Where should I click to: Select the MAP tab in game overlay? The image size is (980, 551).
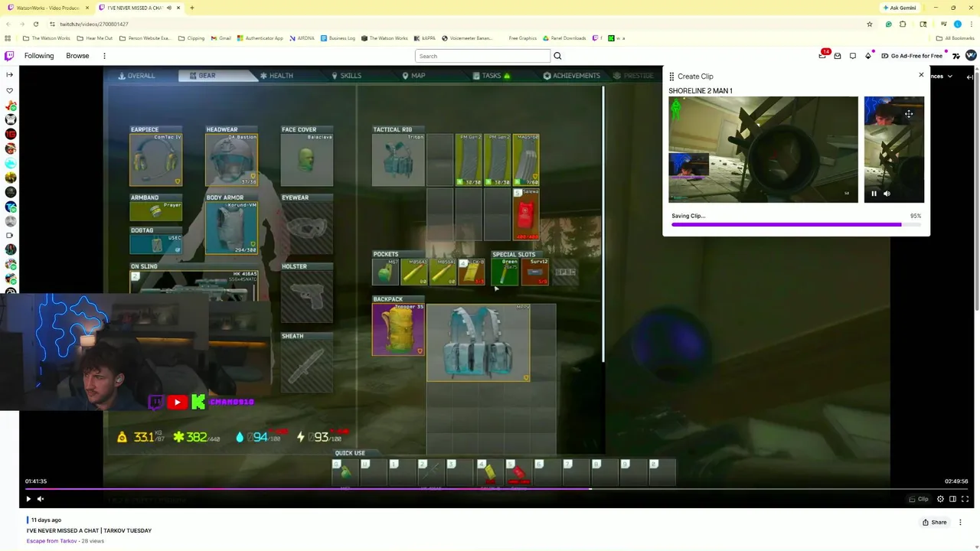[413, 76]
